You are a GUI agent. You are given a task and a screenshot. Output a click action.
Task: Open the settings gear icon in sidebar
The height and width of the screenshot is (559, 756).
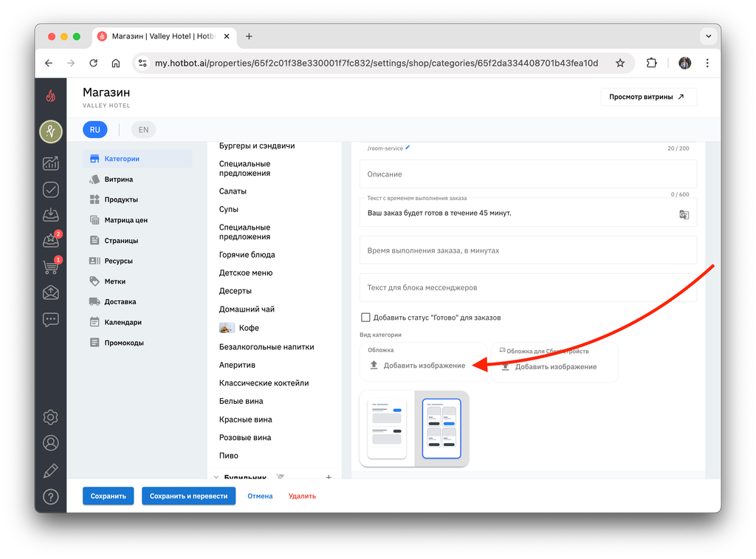click(51, 417)
